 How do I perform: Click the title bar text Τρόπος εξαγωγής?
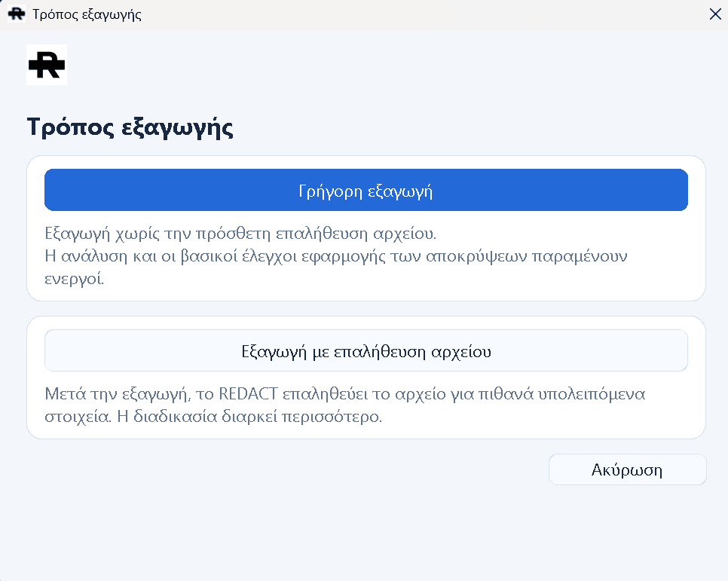tap(87, 15)
